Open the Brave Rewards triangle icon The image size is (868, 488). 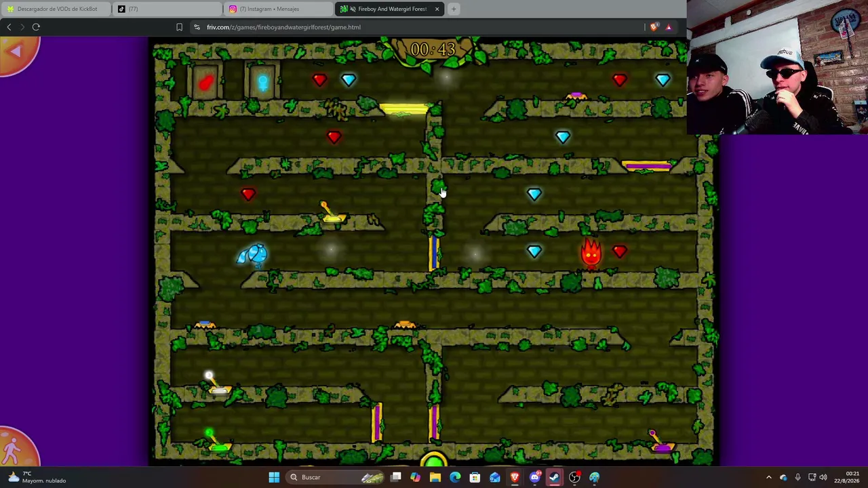[x=668, y=27]
